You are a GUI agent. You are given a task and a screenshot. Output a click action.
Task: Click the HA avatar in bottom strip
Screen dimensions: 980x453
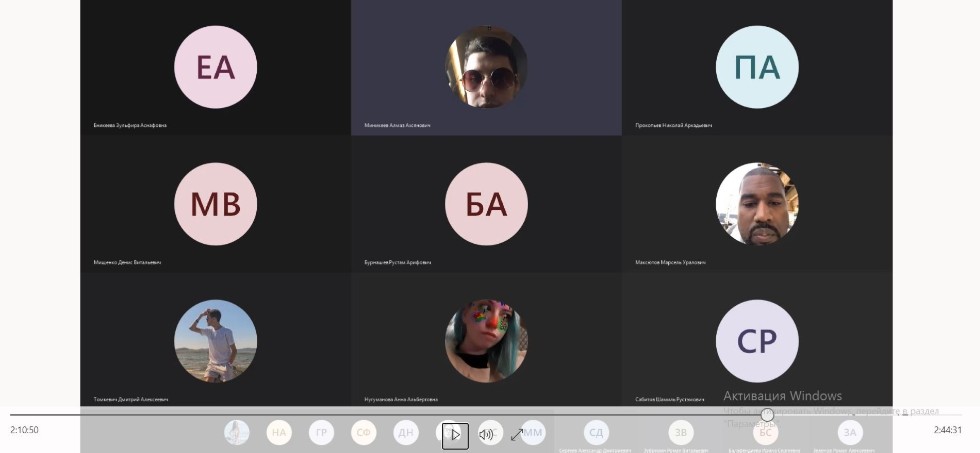pos(279,433)
